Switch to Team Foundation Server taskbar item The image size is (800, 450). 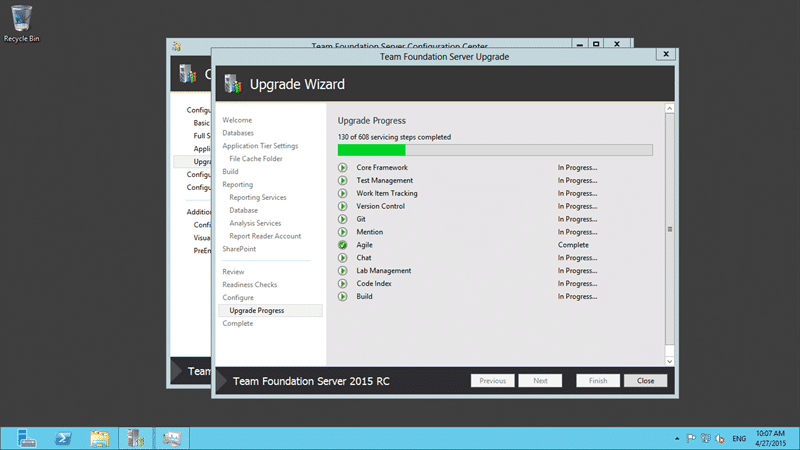(x=136, y=438)
